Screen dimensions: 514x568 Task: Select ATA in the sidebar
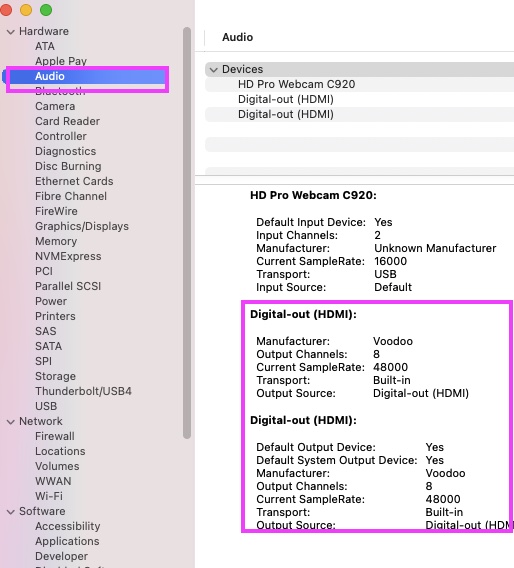click(45, 46)
